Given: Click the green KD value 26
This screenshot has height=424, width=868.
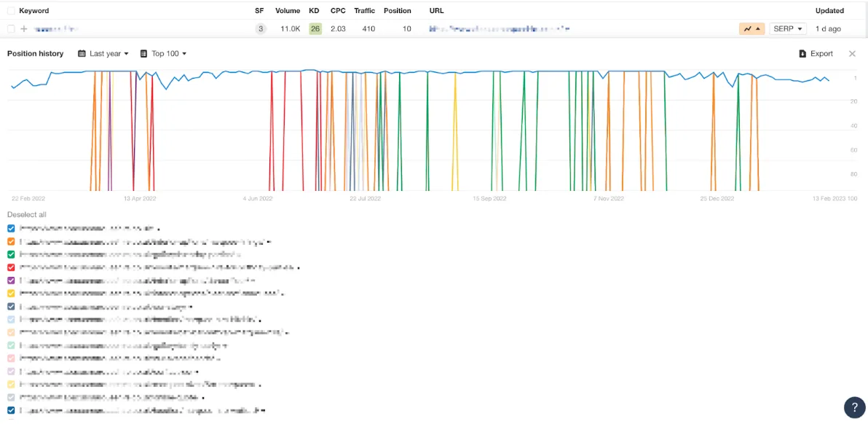Looking at the screenshot, I should [315, 29].
